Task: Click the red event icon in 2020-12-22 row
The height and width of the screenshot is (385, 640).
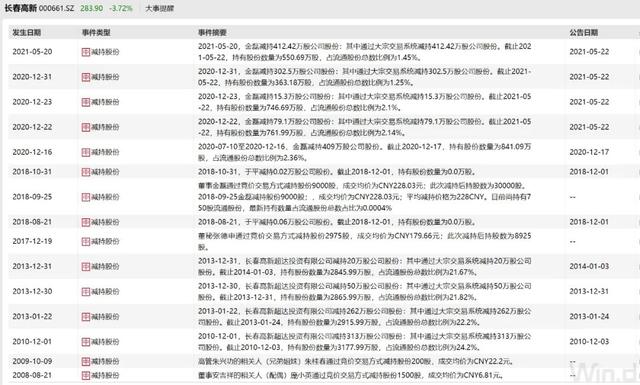Action: pos(86,127)
